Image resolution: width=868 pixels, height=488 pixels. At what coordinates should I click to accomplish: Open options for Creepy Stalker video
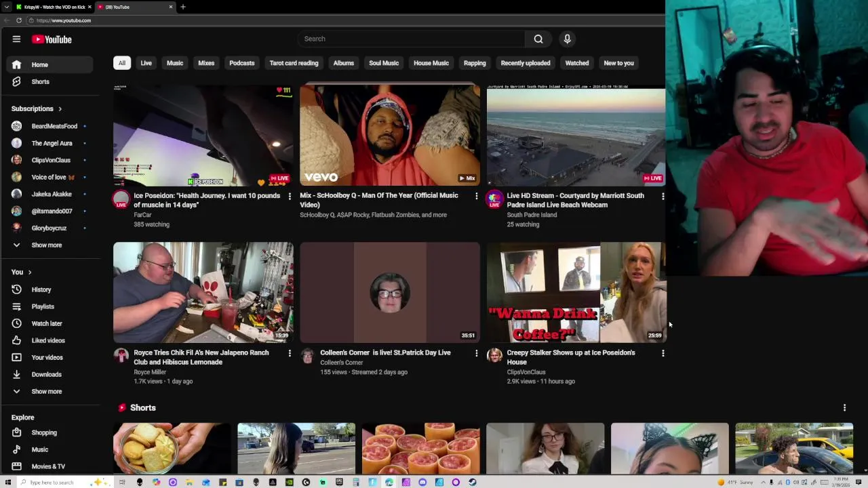(663, 353)
